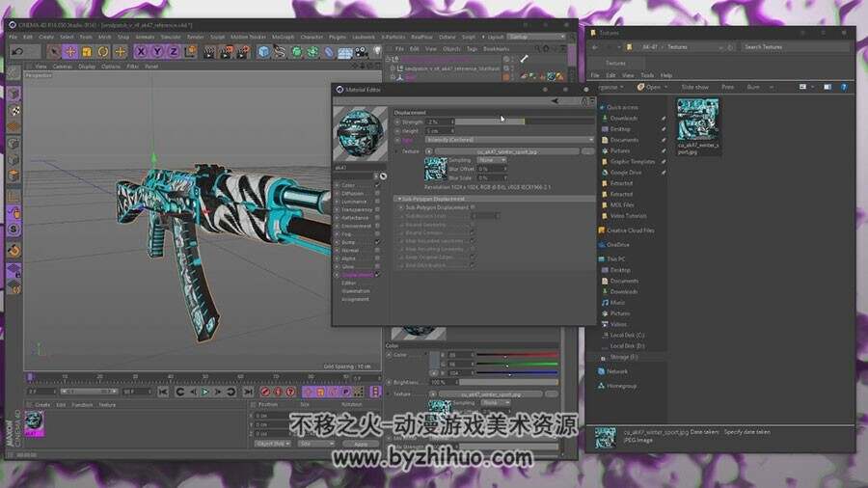Image resolution: width=868 pixels, height=488 pixels.
Task: Open the spline pen tool icon
Action: tap(280, 52)
